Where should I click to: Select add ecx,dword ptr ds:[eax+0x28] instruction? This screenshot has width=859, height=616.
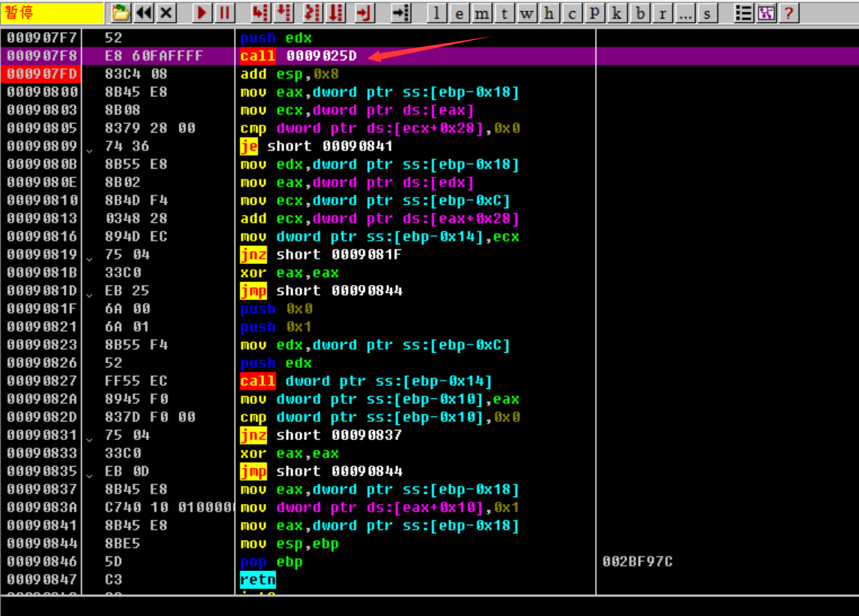point(380,218)
